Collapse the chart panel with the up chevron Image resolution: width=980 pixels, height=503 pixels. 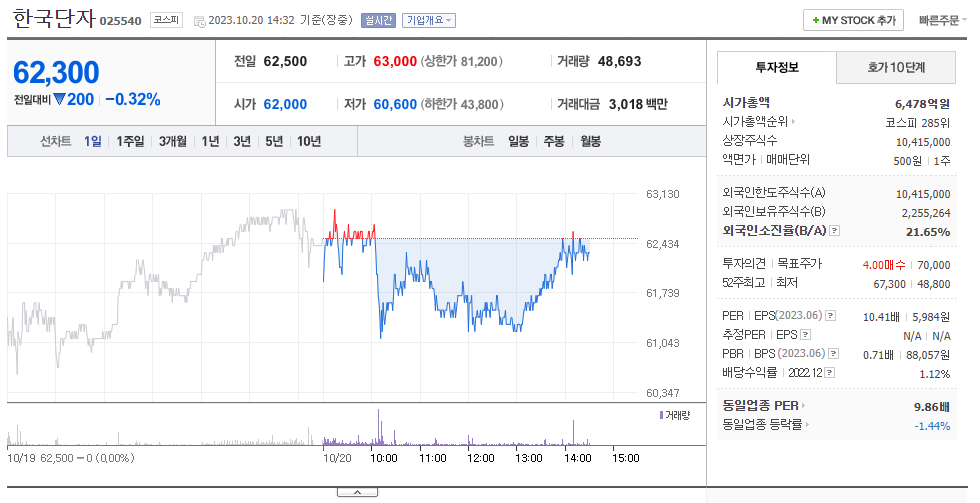click(358, 492)
